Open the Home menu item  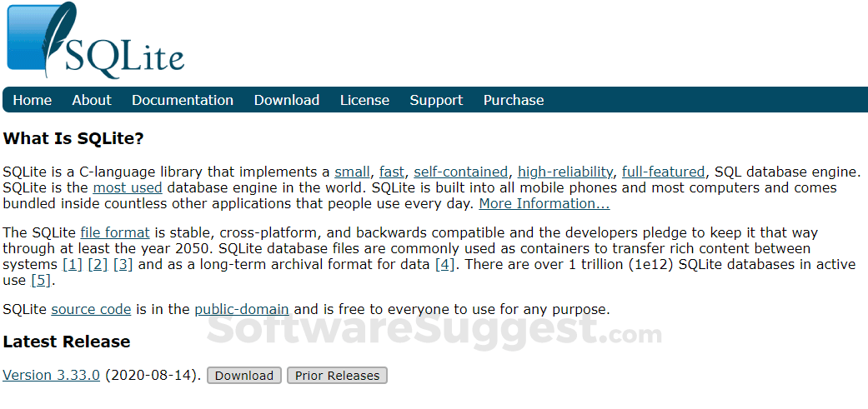(x=33, y=100)
